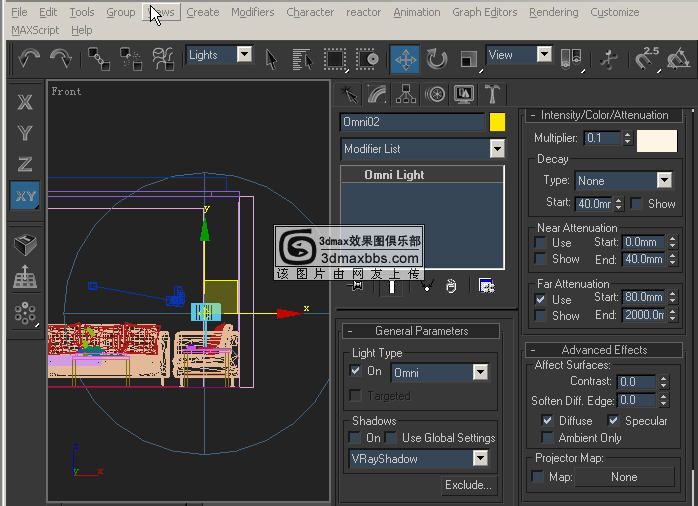Click the Projector Map None button
Image resolution: width=698 pixels, height=506 pixels.
point(624,477)
